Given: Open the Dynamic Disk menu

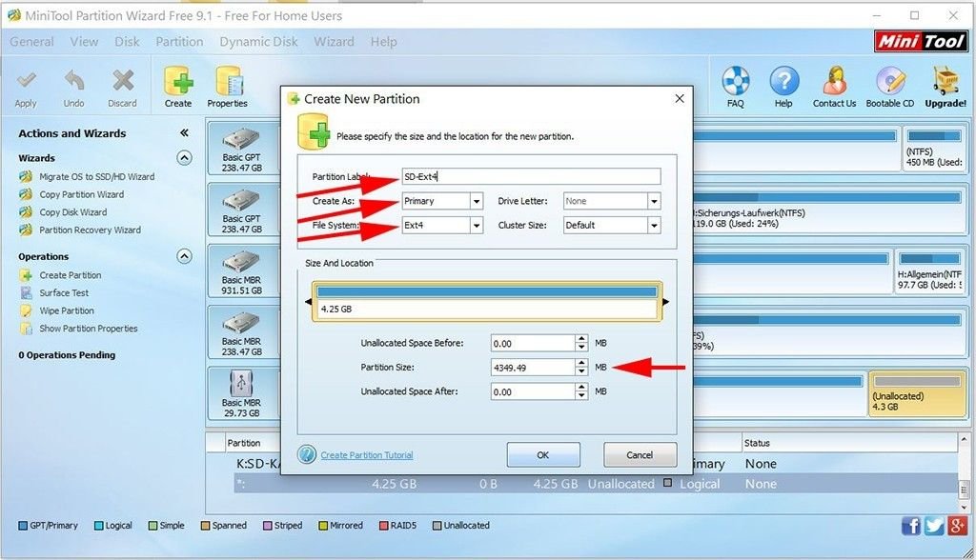Looking at the screenshot, I should (258, 42).
